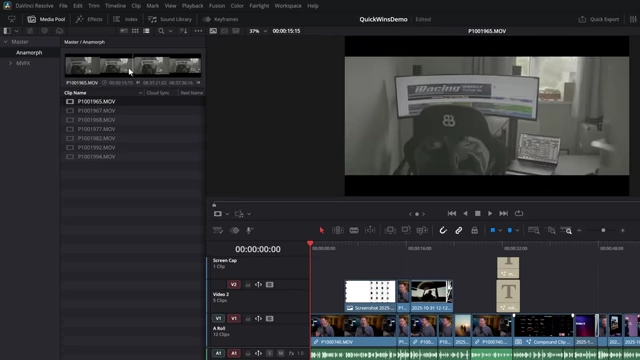Click the red timeline playhead marker
The height and width of the screenshot is (360, 640).
pos(310,244)
